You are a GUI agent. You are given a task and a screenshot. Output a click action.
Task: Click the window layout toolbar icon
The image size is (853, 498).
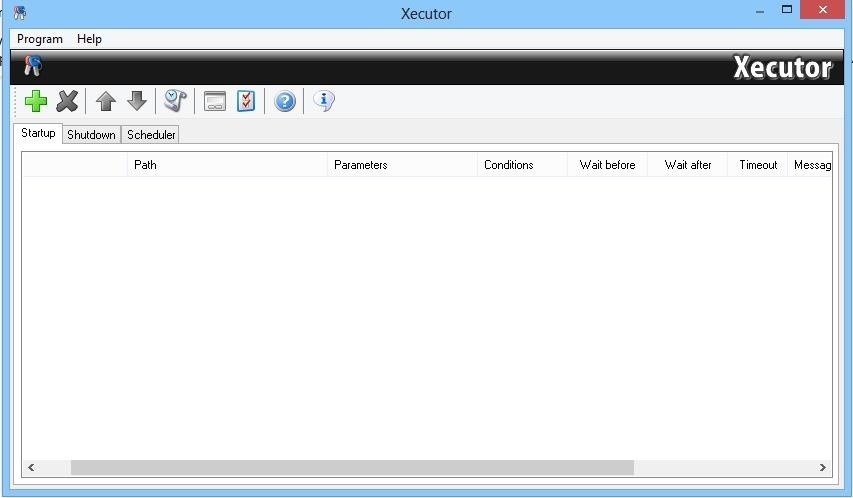pos(215,101)
